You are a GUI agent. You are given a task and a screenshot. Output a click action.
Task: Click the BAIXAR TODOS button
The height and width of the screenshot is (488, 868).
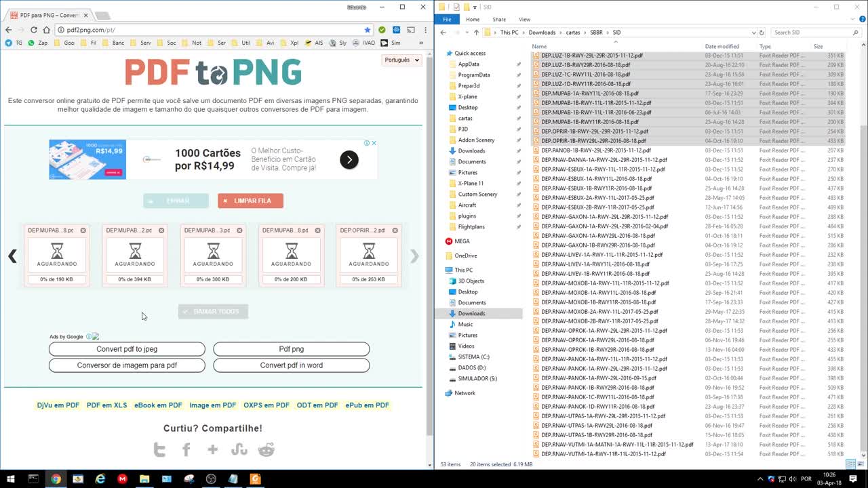click(213, 311)
